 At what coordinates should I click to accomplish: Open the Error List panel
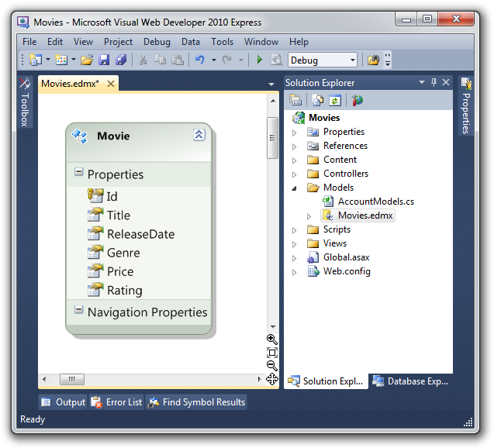[117, 402]
